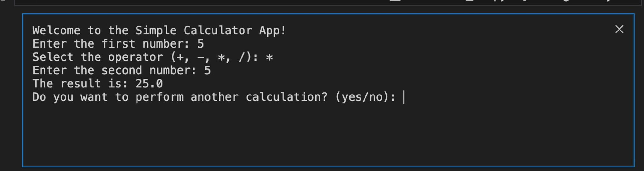Click the 5 entered as the first number
This screenshot has width=644, height=171.
200,44
